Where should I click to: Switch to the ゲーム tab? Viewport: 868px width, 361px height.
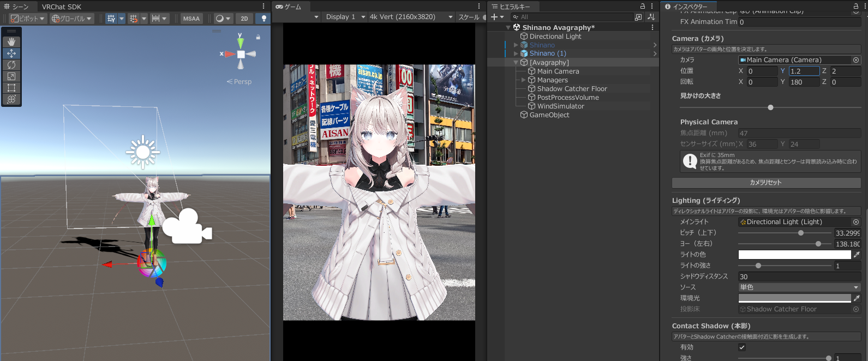pyautogui.click(x=288, y=7)
